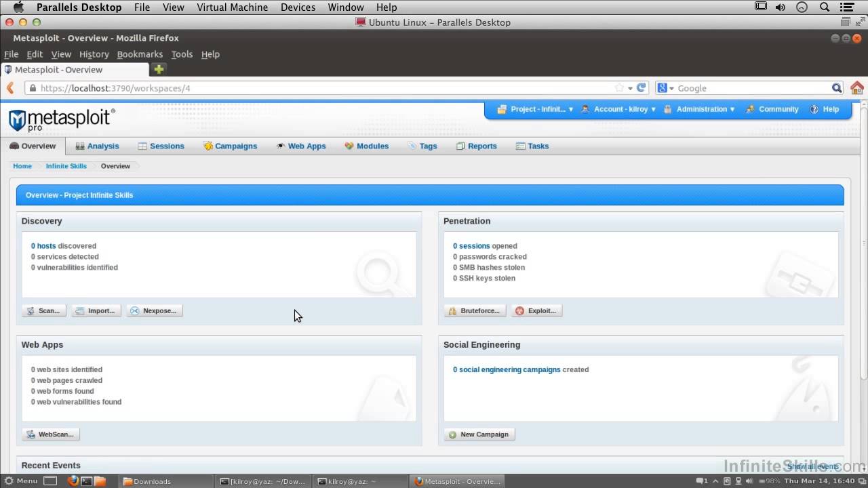868x488 pixels.
Task: Open Firefox Bookmarks menu
Action: click(140, 54)
